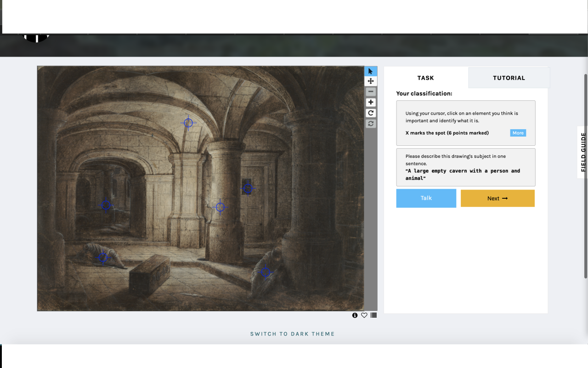Add subject to a collection icon
The height and width of the screenshot is (368, 588).
(x=373, y=315)
